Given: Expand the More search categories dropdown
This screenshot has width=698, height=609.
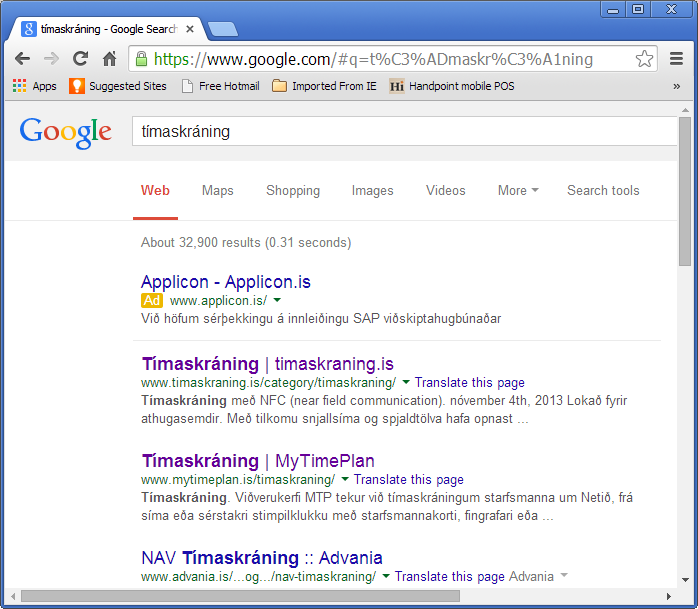Looking at the screenshot, I should [518, 191].
